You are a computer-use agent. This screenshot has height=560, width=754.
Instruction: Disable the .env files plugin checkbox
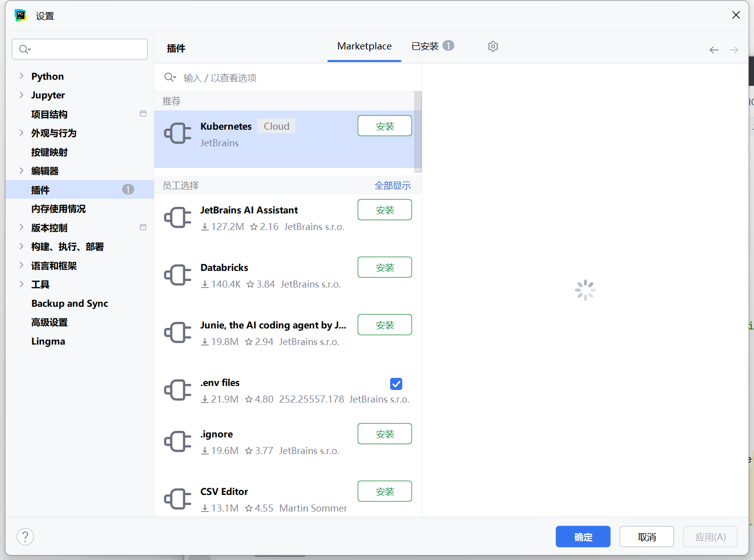point(396,384)
